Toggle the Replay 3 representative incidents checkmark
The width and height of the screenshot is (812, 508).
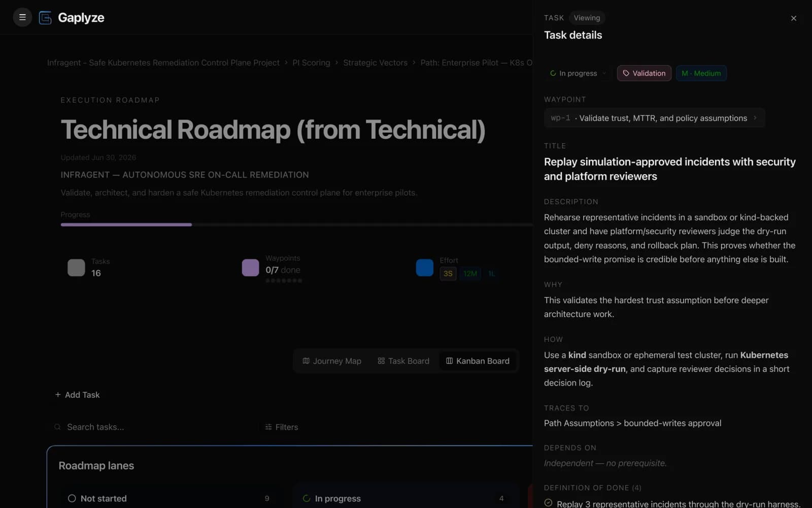pyautogui.click(x=548, y=503)
